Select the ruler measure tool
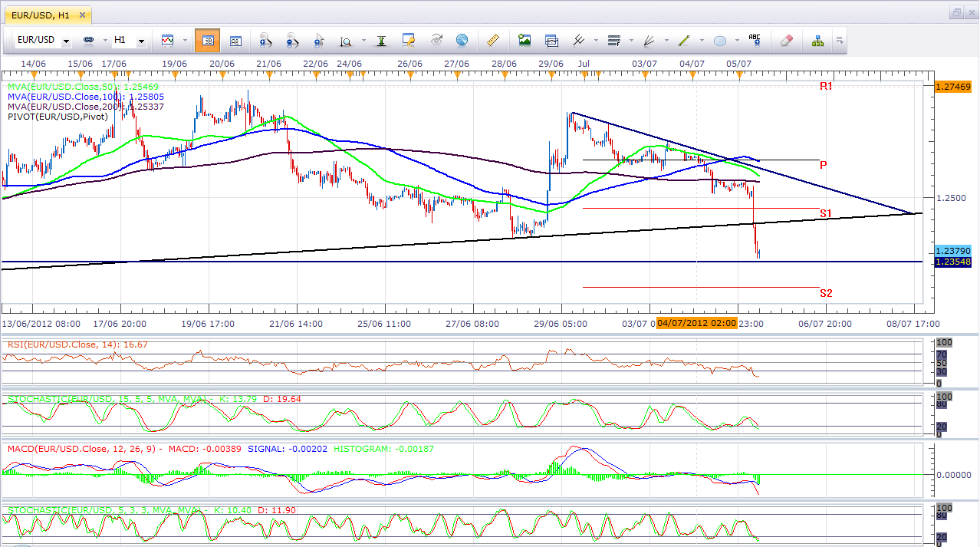The height and width of the screenshot is (547, 980). click(x=494, y=40)
